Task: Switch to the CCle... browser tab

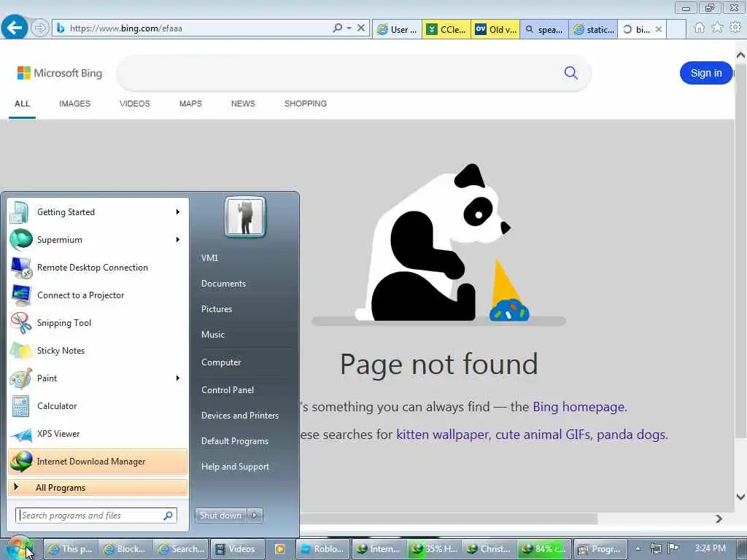Action: (446, 29)
